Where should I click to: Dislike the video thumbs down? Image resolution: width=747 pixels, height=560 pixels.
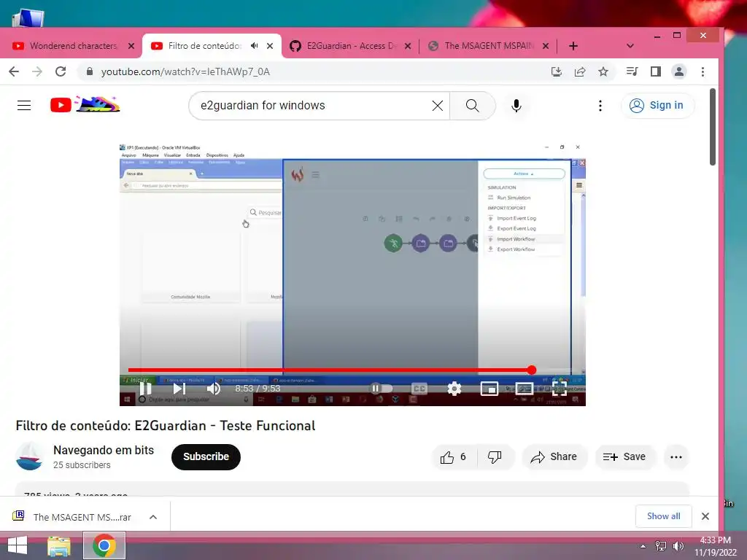click(495, 457)
